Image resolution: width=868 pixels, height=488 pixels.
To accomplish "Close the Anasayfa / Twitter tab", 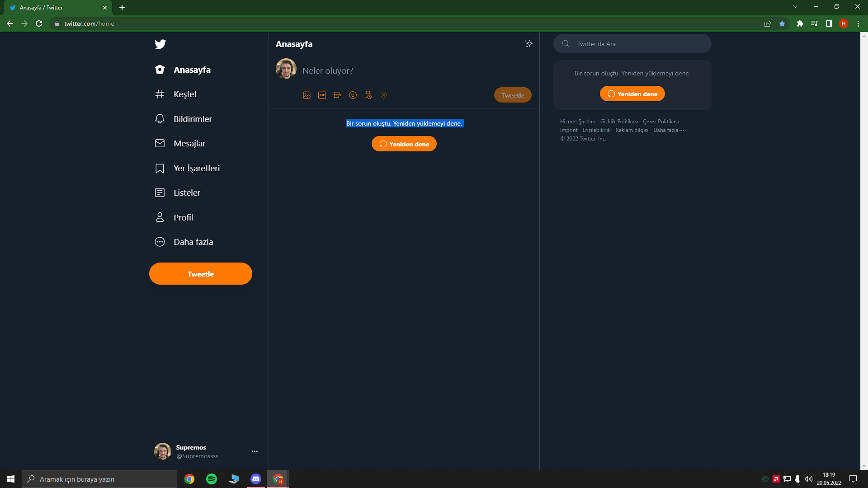I will click(105, 8).
